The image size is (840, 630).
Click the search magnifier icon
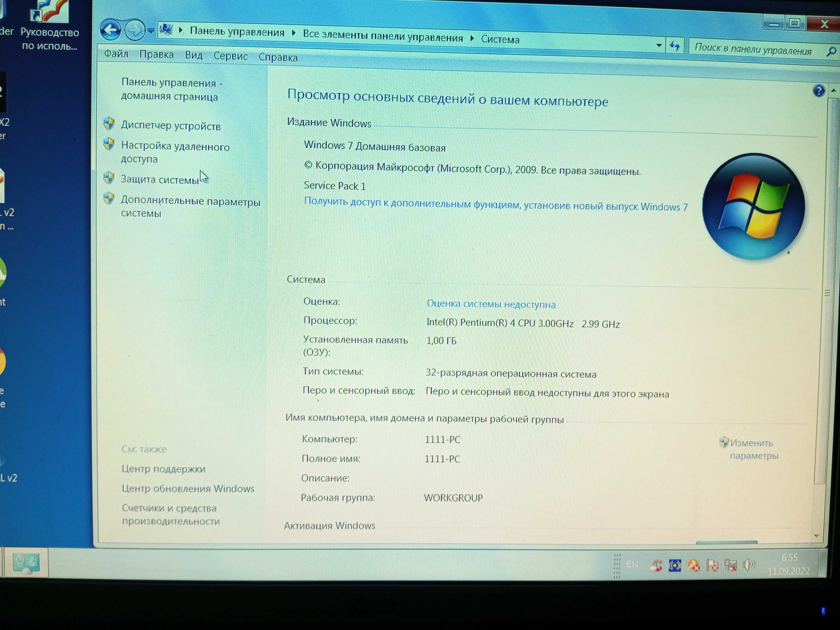pos(831,52)
